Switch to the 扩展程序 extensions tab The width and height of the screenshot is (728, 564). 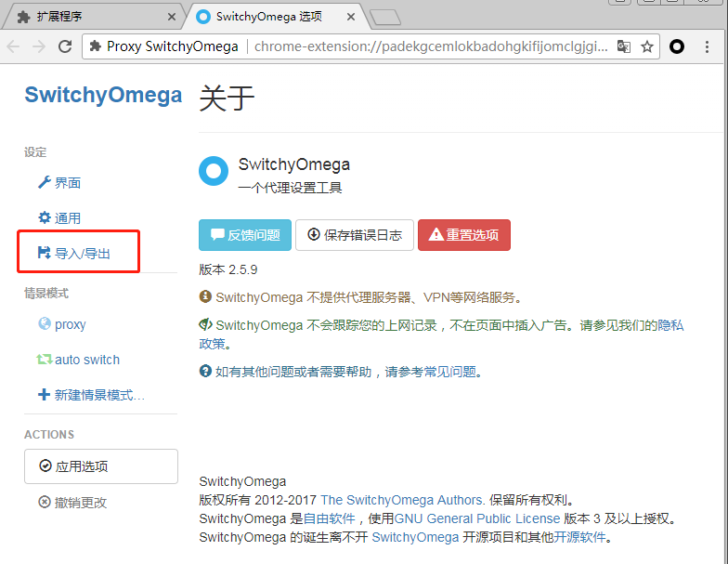pos(93,17)
